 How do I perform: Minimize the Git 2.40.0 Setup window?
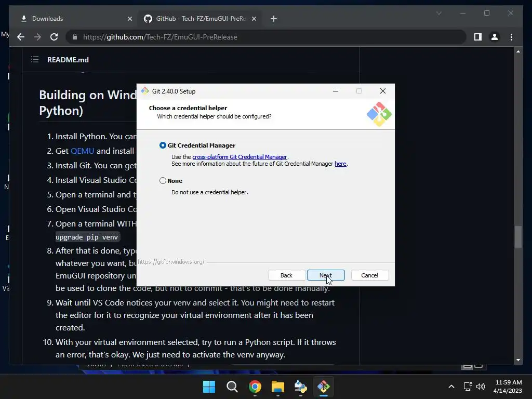point(336,91)
